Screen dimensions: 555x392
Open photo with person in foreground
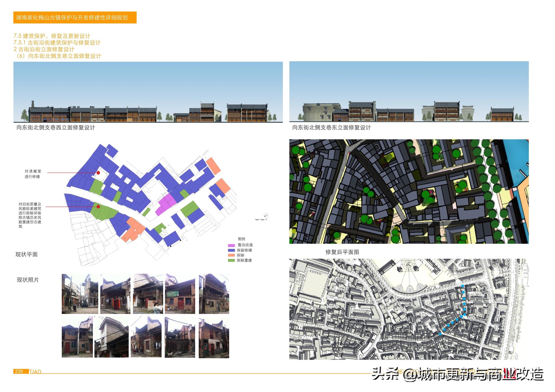[148, 294]
